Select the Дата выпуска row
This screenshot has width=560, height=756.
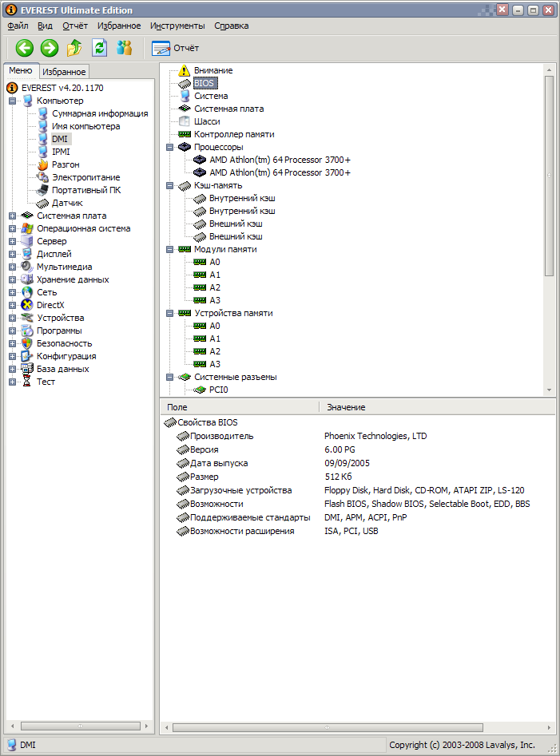tap(357, 463)
